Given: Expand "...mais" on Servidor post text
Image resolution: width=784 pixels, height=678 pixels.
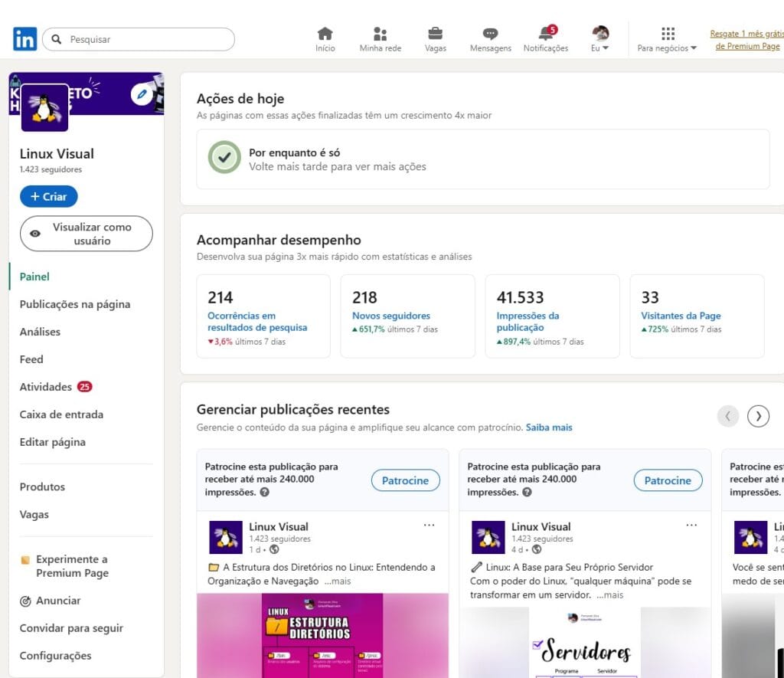Looking at the screenshot, I should (x=609, y=595).
